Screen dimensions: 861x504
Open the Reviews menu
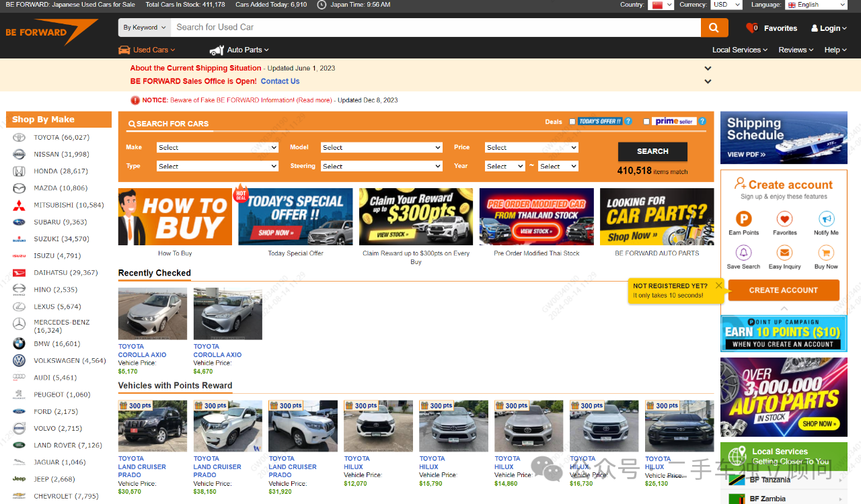pos(796,50)
